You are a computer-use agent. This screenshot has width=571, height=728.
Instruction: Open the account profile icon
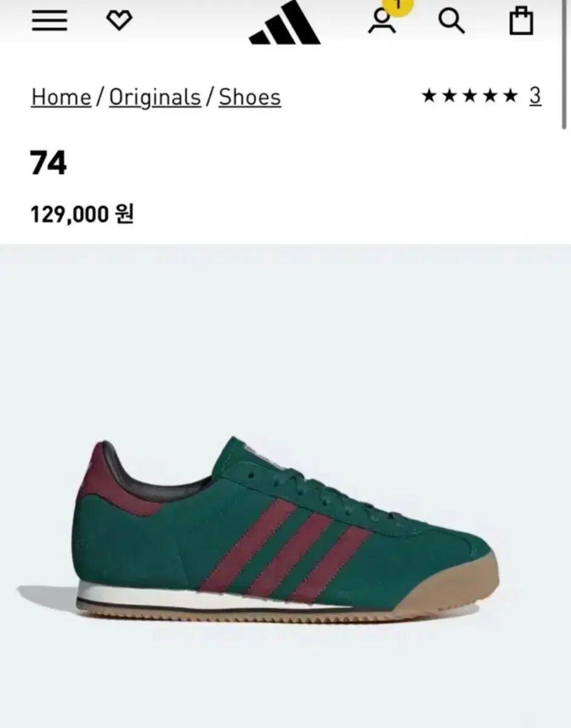click(382, 22)
